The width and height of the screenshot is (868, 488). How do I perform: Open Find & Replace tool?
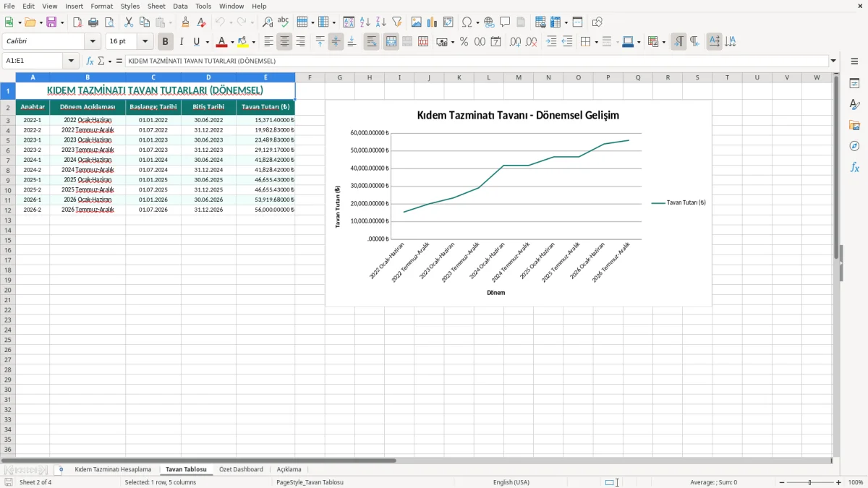tap(268, 22)
